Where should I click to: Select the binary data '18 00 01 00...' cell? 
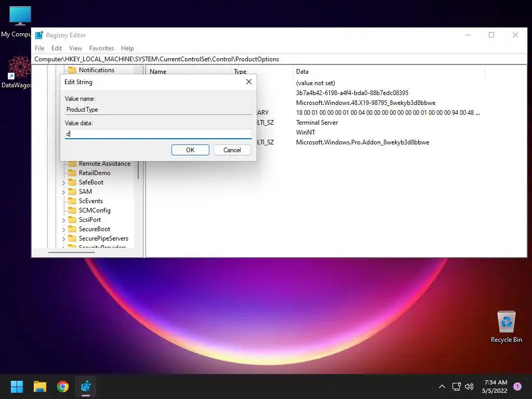coord(388,113)
